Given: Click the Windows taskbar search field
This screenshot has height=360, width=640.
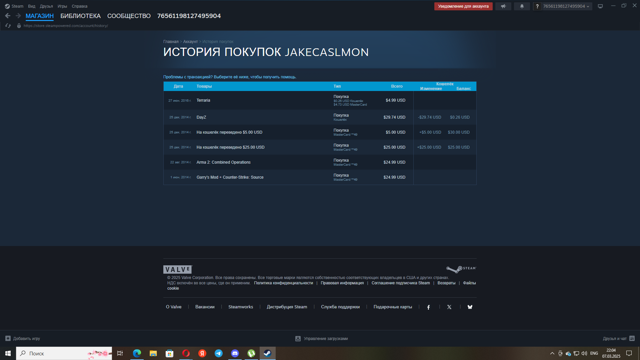Looking at the screenshot, I should click(x=64, y=353).
